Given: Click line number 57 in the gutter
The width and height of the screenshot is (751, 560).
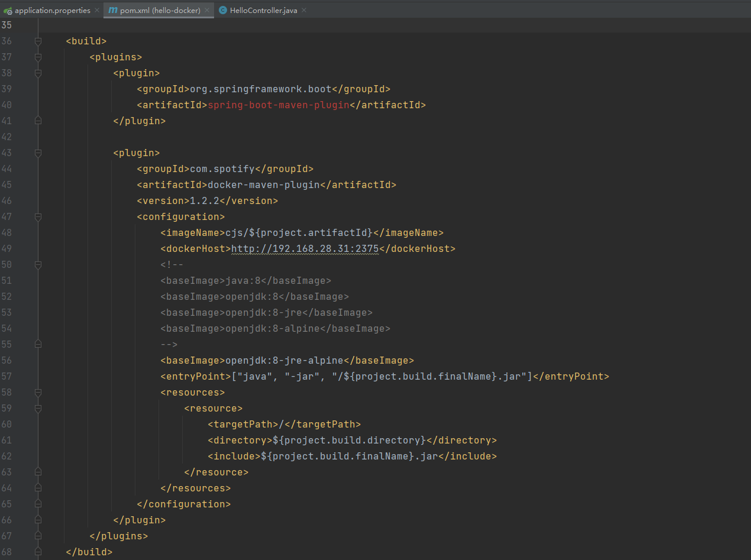Looking at the screenshot, I should (7, 377).
